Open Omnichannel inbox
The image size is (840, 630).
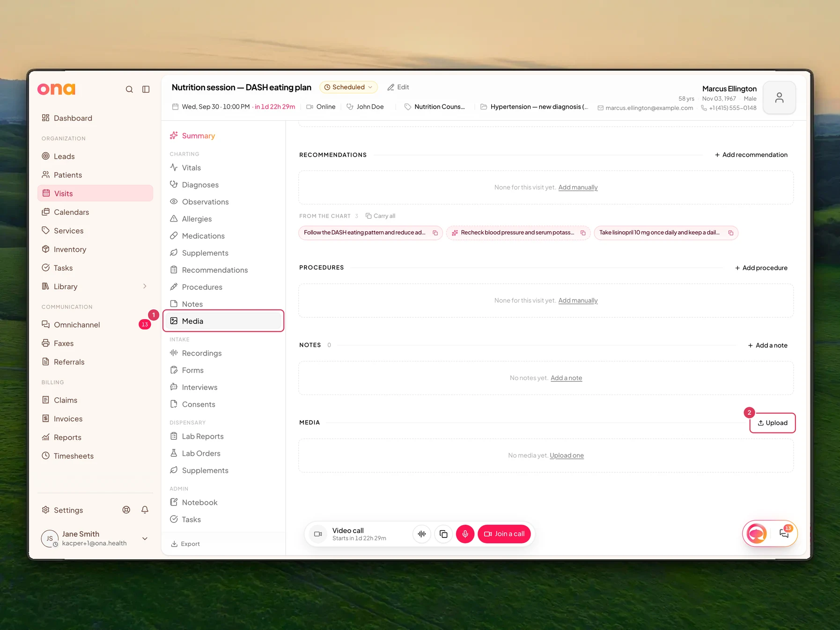click(95, 325)
